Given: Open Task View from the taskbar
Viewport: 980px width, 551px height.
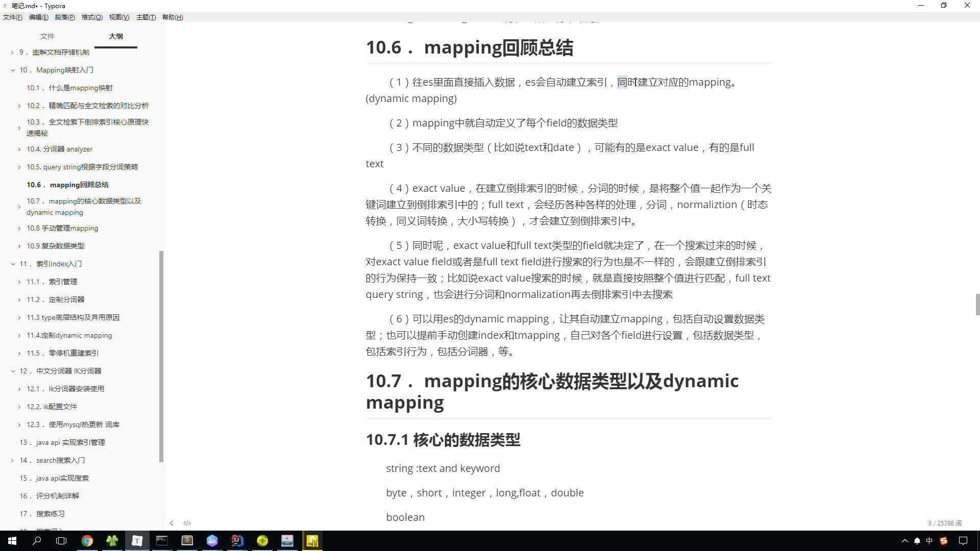Looking at the screenshot, I should pos(61,541).
